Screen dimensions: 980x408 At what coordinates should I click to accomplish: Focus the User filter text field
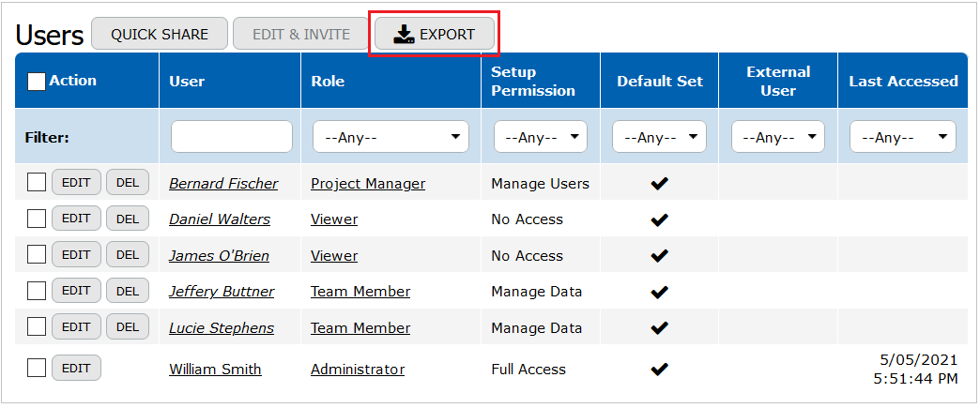(232, 137)
